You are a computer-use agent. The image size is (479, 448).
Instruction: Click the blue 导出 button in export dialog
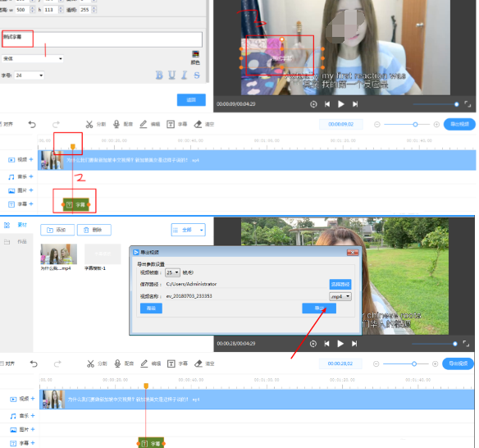[319, 308]
